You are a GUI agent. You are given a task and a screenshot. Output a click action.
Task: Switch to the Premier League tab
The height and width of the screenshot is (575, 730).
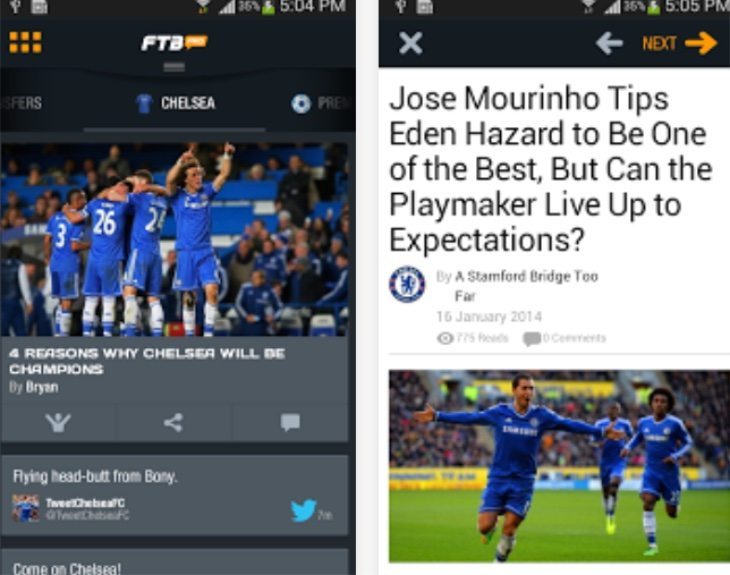click(x=321, y=103)
